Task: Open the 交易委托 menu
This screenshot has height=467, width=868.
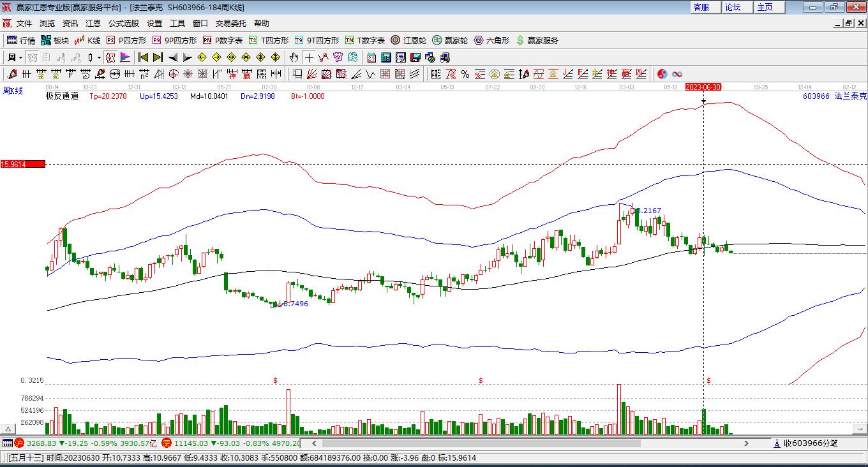Action: (x=231, y=23)
